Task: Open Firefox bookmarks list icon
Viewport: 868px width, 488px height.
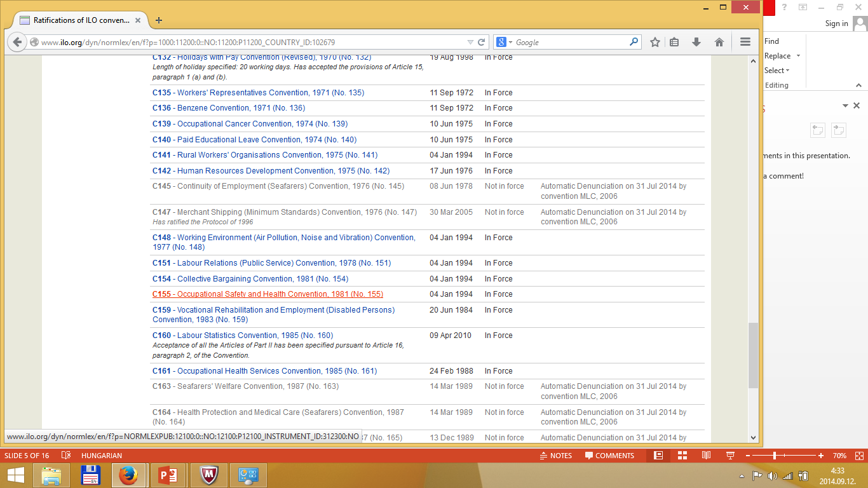Action: [x=675, y=42]
